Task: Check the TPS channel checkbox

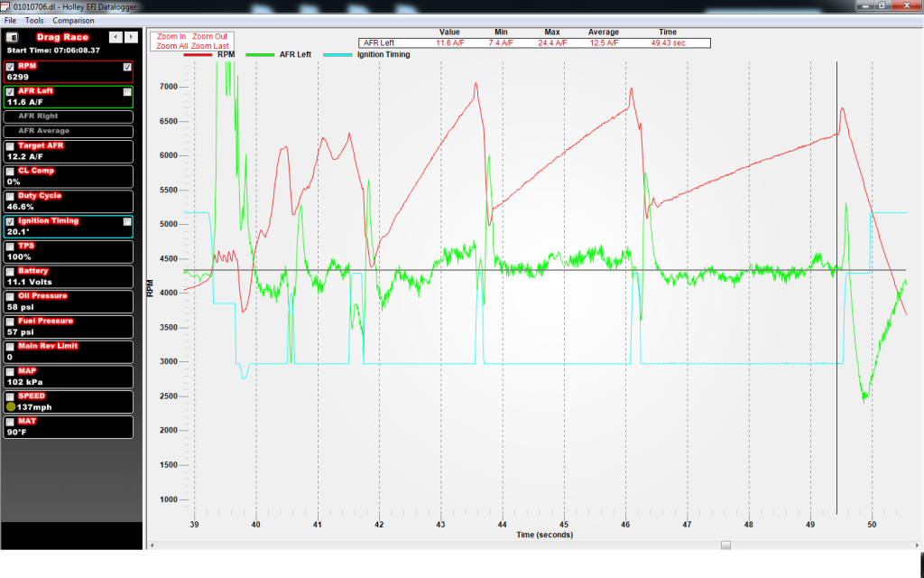Action: point(10,247)
